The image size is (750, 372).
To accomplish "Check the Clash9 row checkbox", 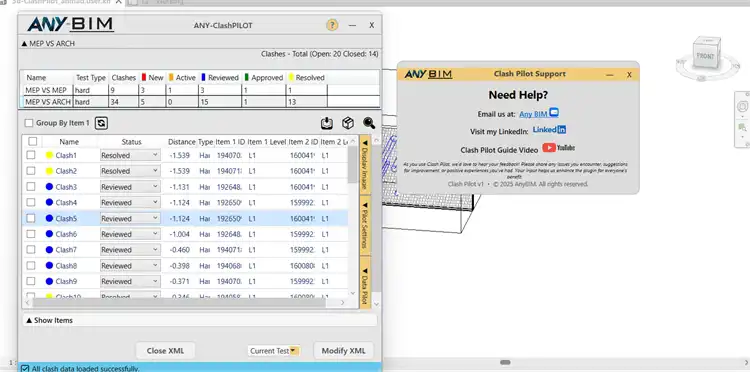I will (x=31, y=281).
